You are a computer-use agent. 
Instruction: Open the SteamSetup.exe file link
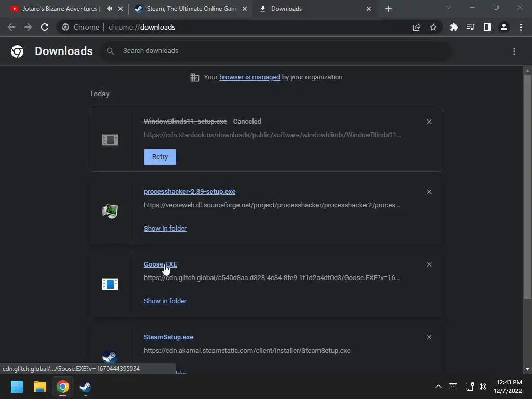[x=168, y=337]
